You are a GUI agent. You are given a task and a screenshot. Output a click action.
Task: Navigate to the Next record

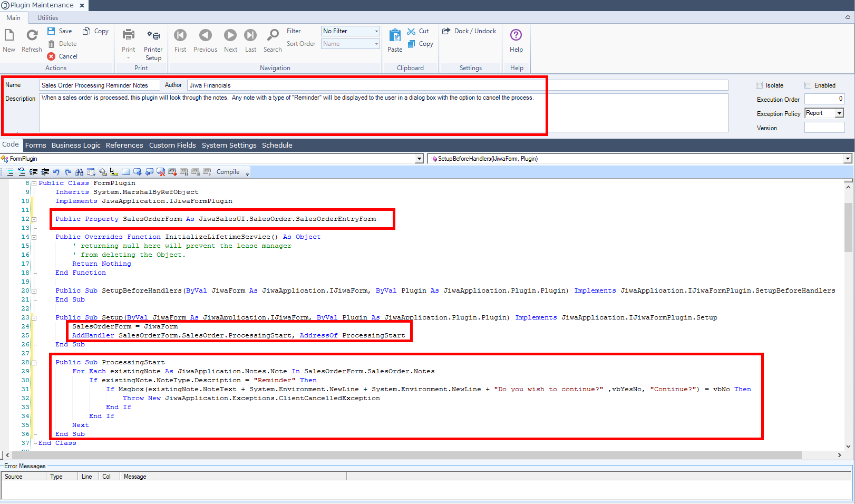pyautogui.click(x=230, y=35)
